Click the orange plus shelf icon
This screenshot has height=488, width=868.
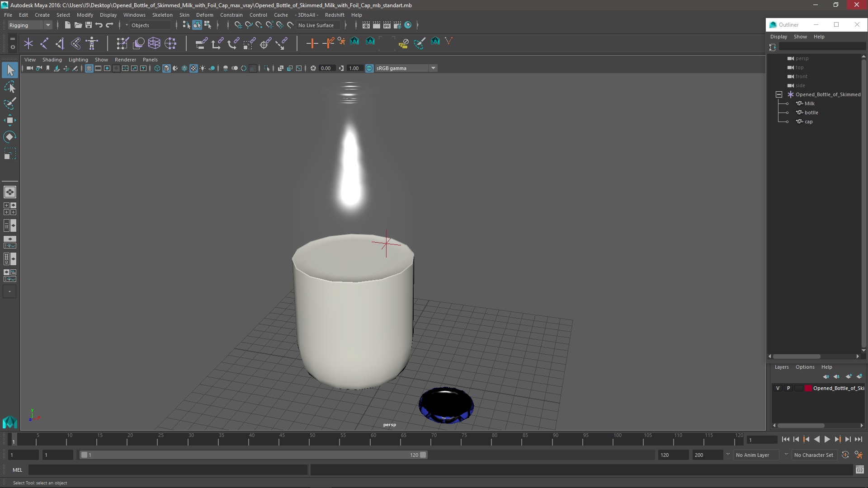tap(312, 43)
